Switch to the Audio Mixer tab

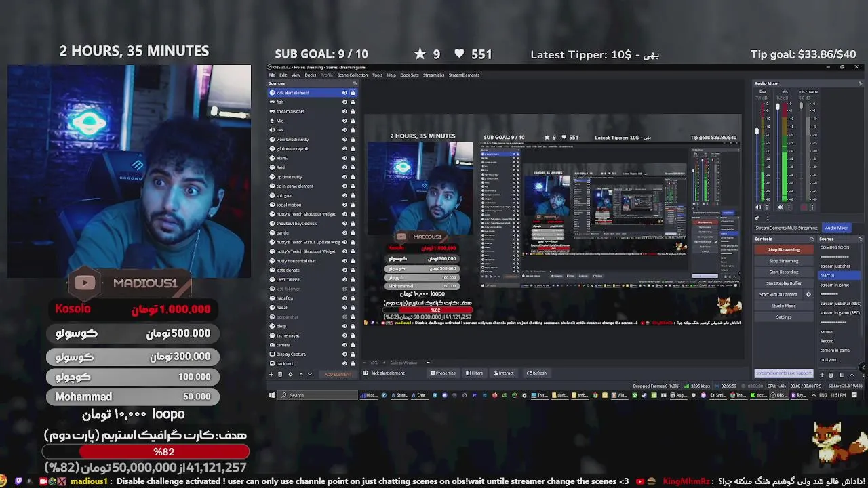click(836, 228)
